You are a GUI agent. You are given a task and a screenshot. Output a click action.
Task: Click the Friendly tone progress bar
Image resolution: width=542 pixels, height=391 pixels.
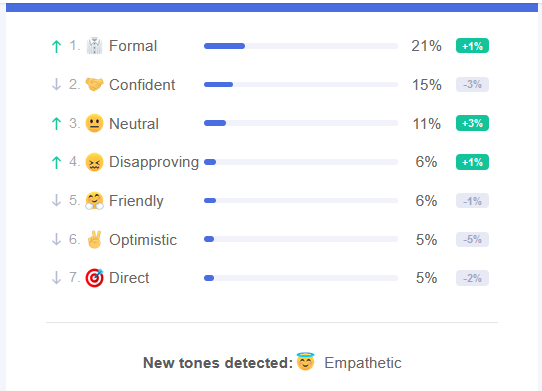(x=301, y=201)
